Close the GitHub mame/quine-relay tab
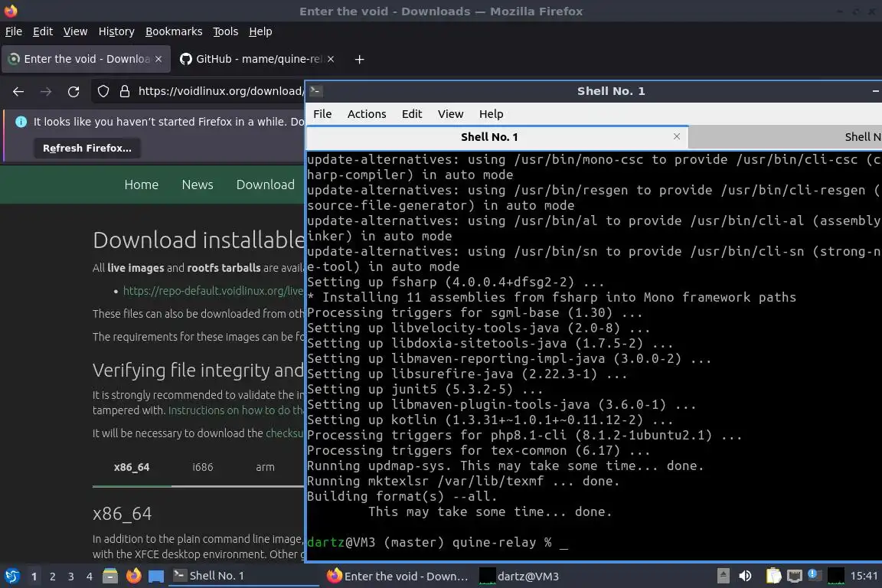 tap(331, 58)
